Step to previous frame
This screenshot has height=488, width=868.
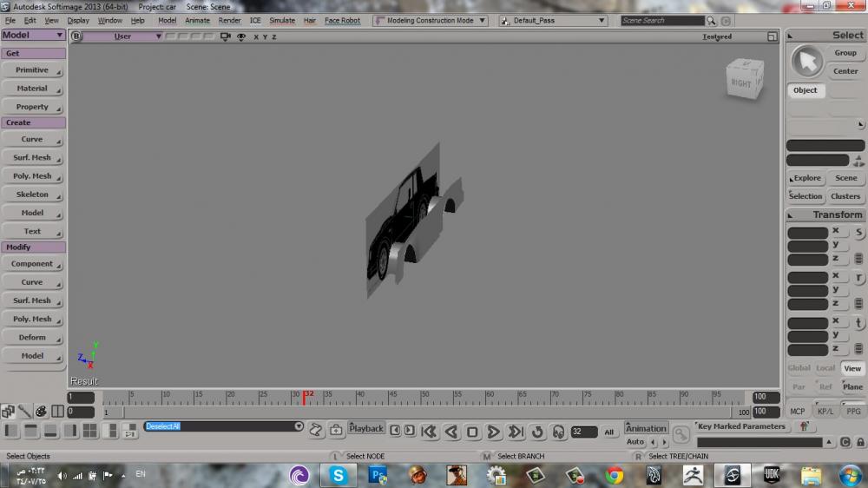click(395, 431)
